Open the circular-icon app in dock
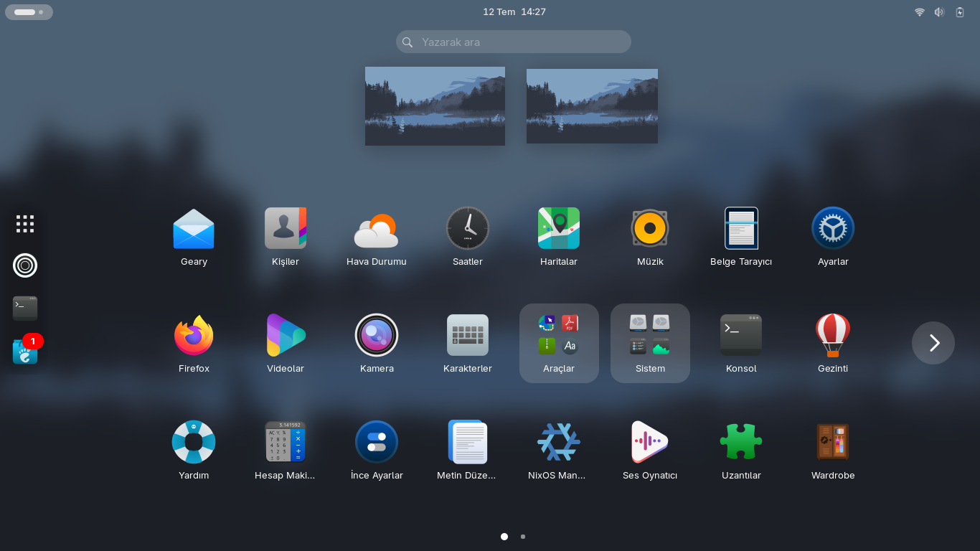The height and width of the screenshot is (551, 980). (25, 265)
